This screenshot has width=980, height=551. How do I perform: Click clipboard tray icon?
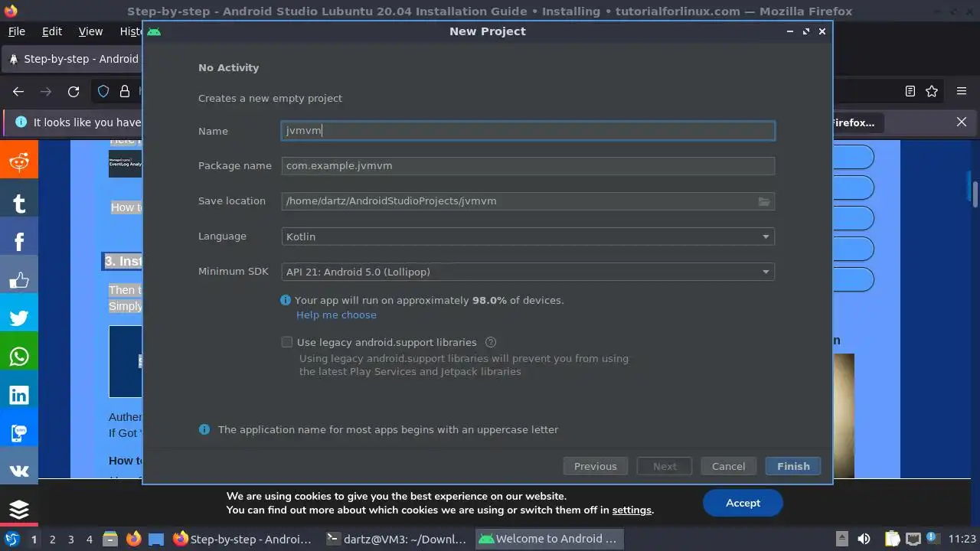pos(892,539)
